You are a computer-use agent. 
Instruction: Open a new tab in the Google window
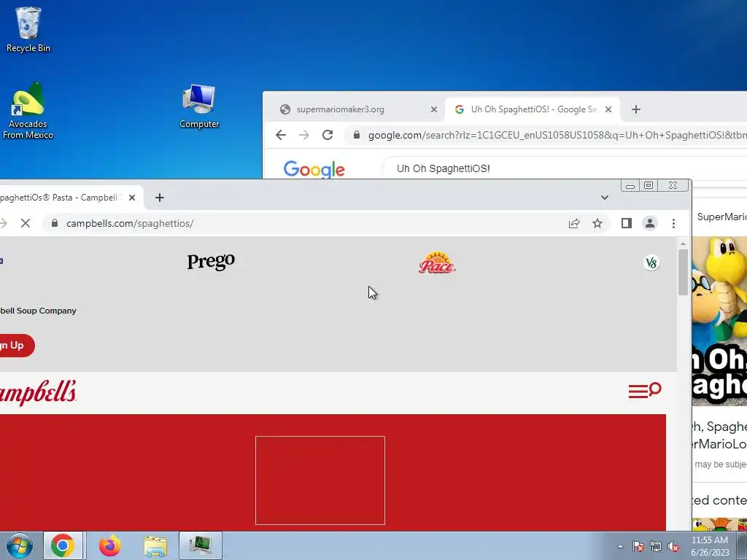(x=636, y=109)
